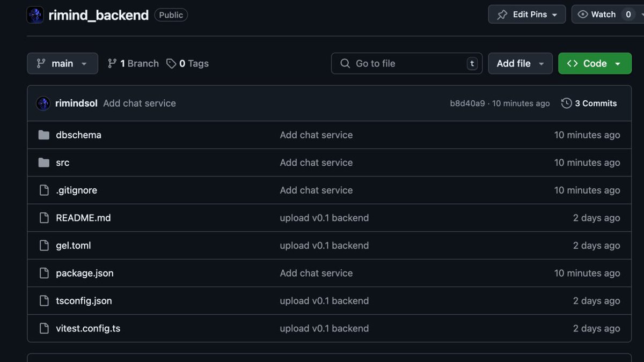This screenshot has height=362, width=644.
Task: Open .gitignore row commit message Add chat service
Action: [x=316, y=190]
